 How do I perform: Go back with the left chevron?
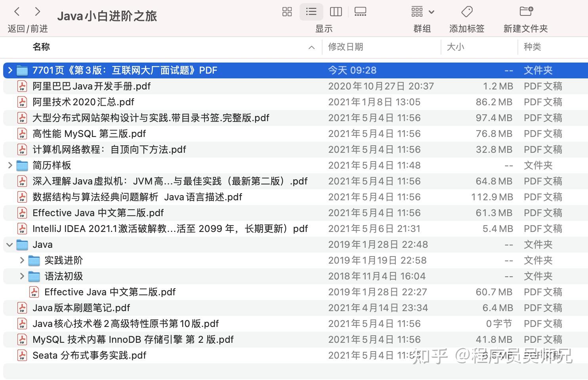(x=17, y=12)
